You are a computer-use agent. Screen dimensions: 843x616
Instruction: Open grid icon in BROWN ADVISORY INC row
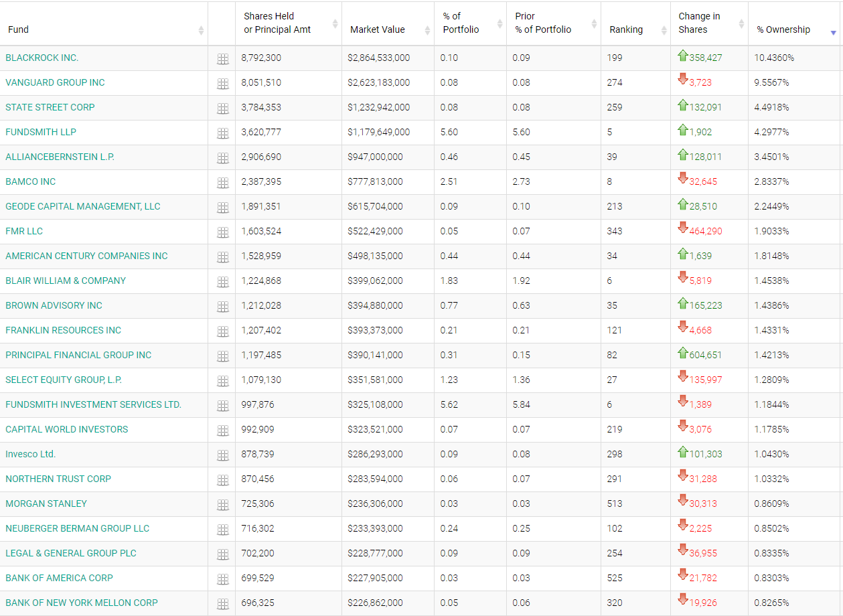(x=223, y=307)
